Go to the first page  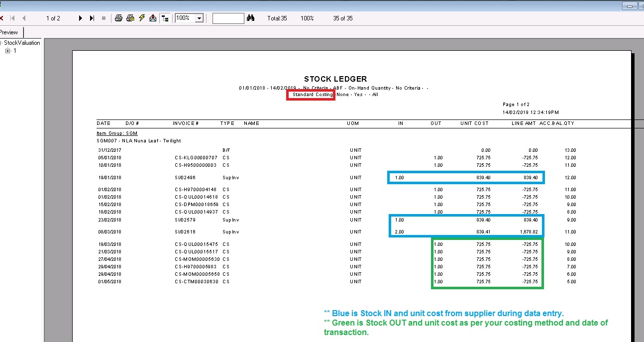click(12, 18)
